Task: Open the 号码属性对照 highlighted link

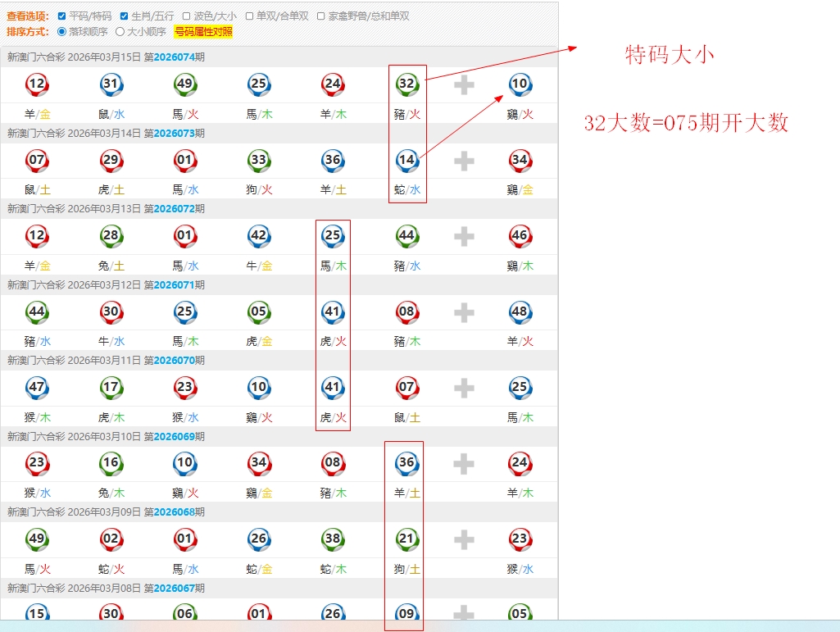Action: [203, 32]
